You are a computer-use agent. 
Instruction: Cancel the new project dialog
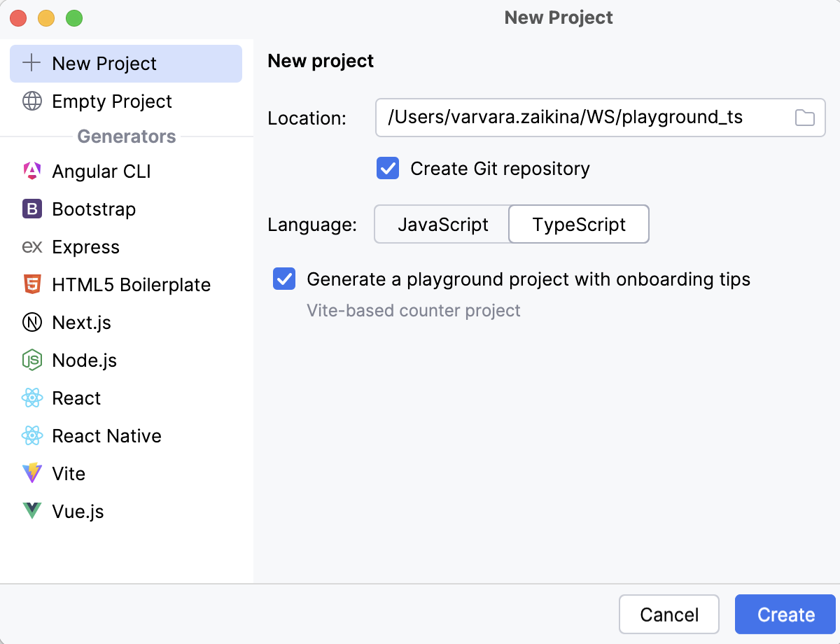click(668, 614)
